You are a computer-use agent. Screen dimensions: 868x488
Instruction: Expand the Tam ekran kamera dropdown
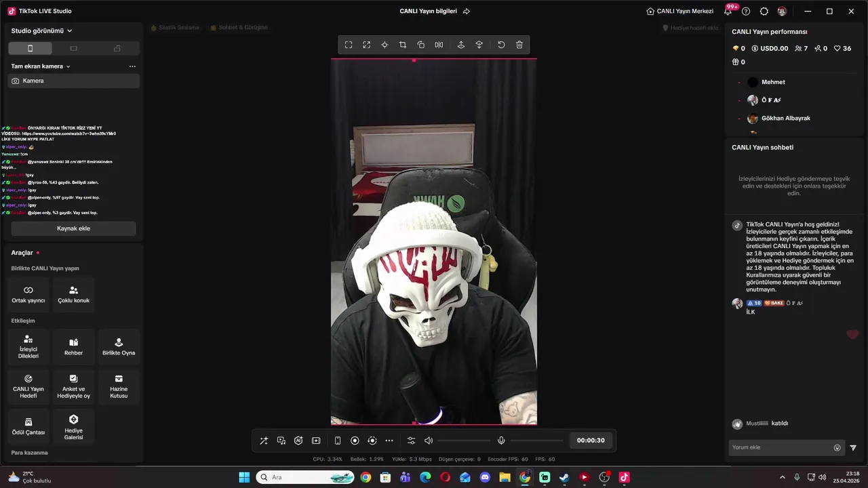pyautogui.click(x=41, y=66)
